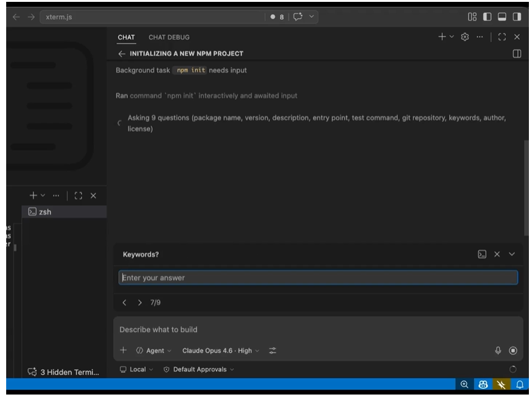Start voice input with the microphone

[498, 351]
